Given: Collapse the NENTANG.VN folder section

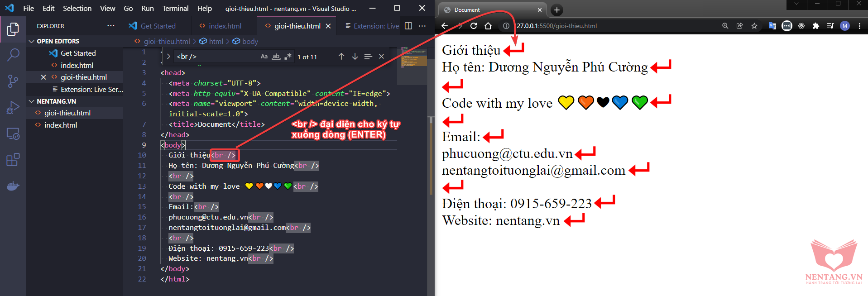Looking at the screenshot, I should click(32, 101).
